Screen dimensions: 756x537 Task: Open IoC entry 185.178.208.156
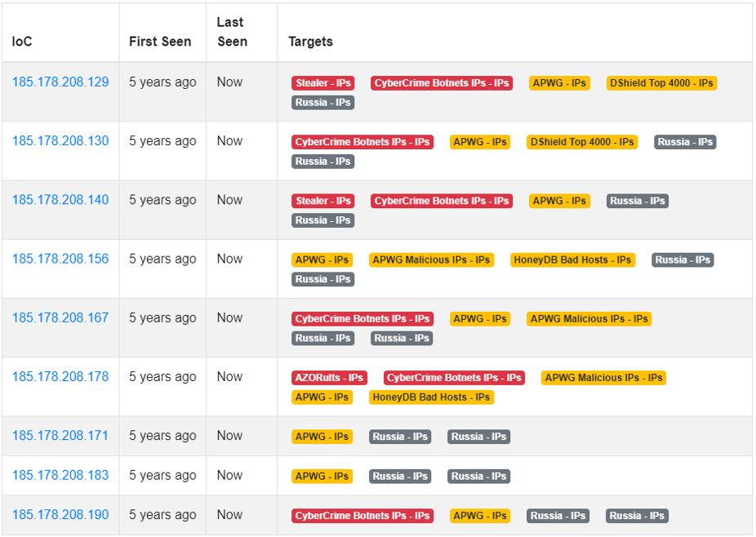point(60,259)
